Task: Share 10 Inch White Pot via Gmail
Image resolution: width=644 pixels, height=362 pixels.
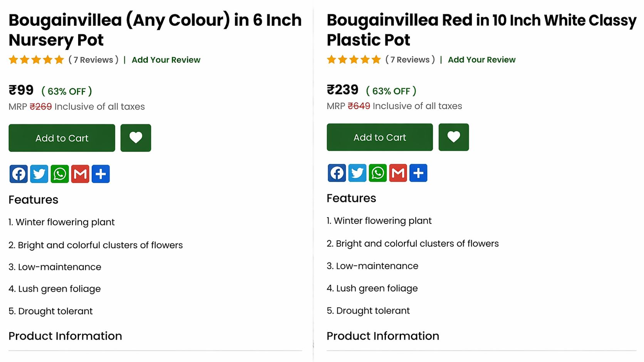Action: pos(398,173)
